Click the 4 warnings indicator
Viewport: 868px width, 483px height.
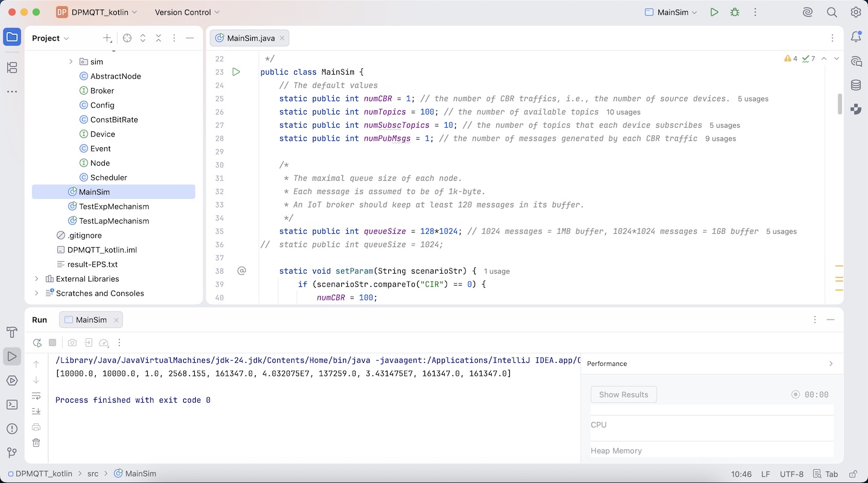click(x=791, y=58)
